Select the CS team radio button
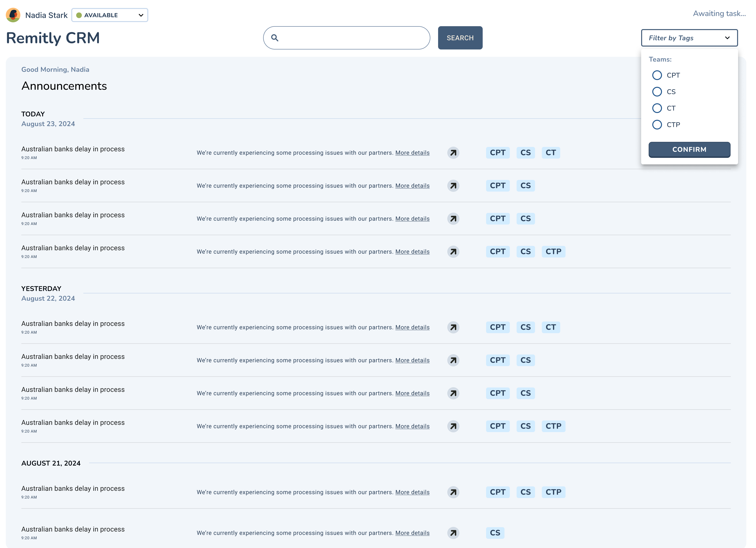Image resolution: width=756 pixels, height=548 pixels. (x=657, y=92)
